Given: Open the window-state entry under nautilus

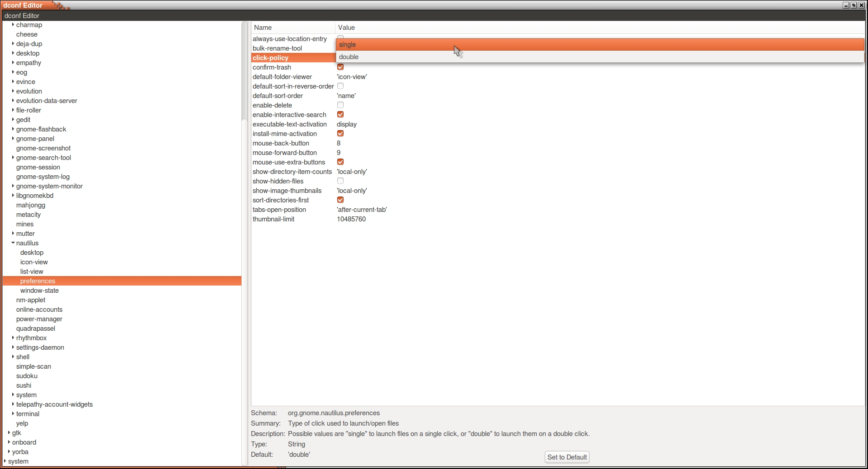Looking at the screenshot, I should pos(39,291).
